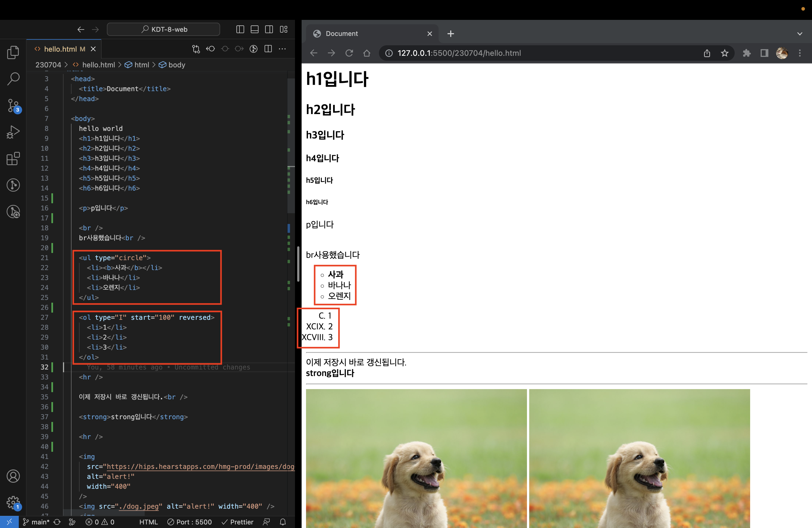
Task: Click the Prettier status bar item
Action: pos(238,522)
